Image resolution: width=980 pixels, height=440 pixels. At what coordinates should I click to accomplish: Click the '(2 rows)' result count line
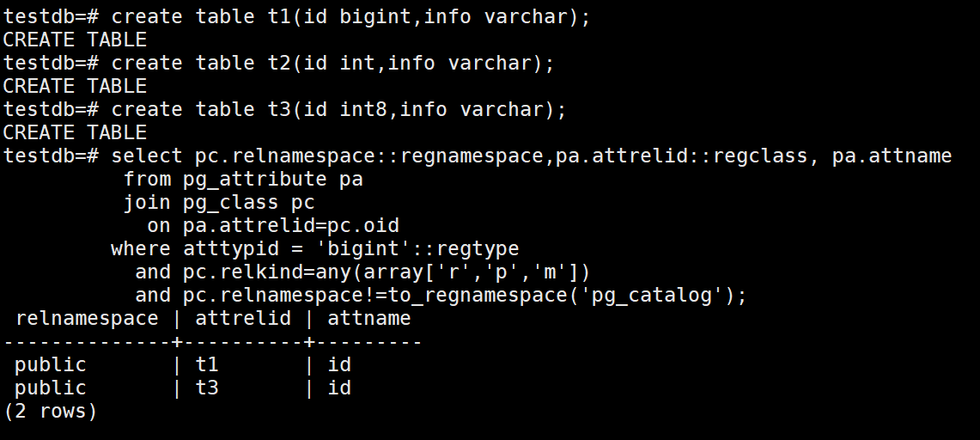click(x=51, y=411)
